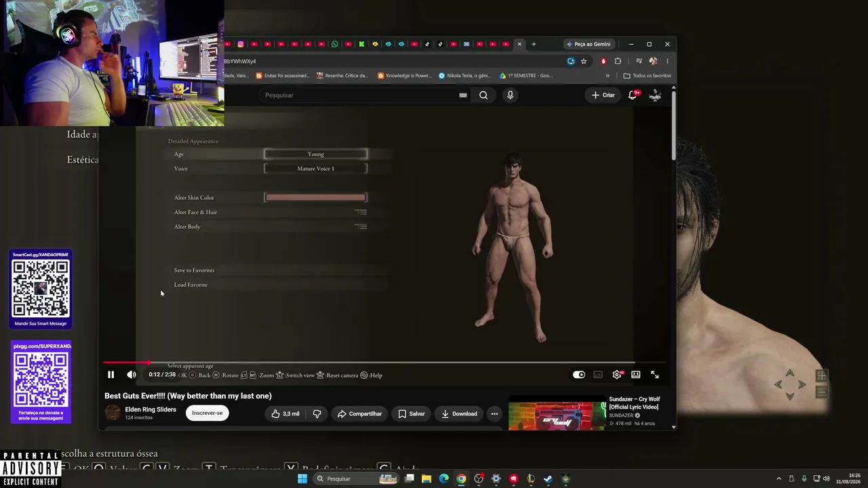Open video player settings gear
Image resolution: width=868 pixels, height=488 pixels.
coord(616,375)
